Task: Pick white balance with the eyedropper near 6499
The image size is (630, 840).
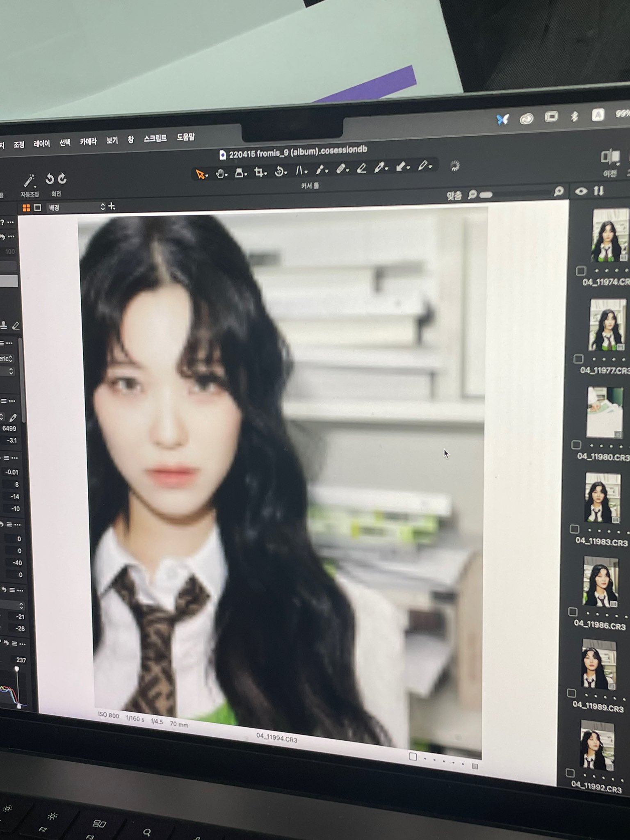Action: 13,418
